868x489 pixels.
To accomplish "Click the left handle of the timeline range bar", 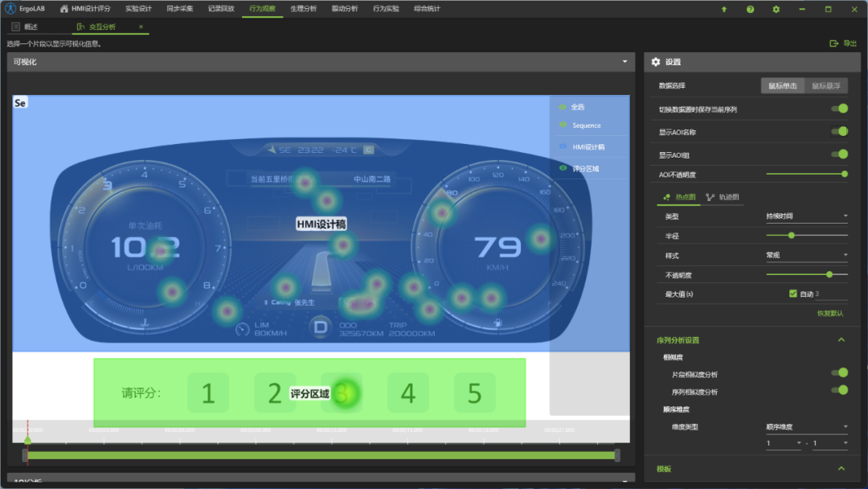I will click(25, 455).
